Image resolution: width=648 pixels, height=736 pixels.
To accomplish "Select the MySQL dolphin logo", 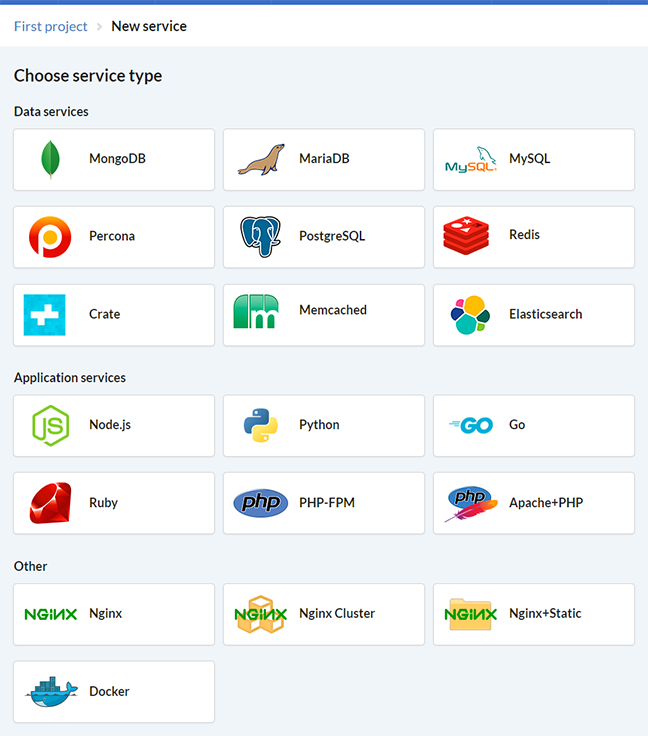I will [470, 160].
